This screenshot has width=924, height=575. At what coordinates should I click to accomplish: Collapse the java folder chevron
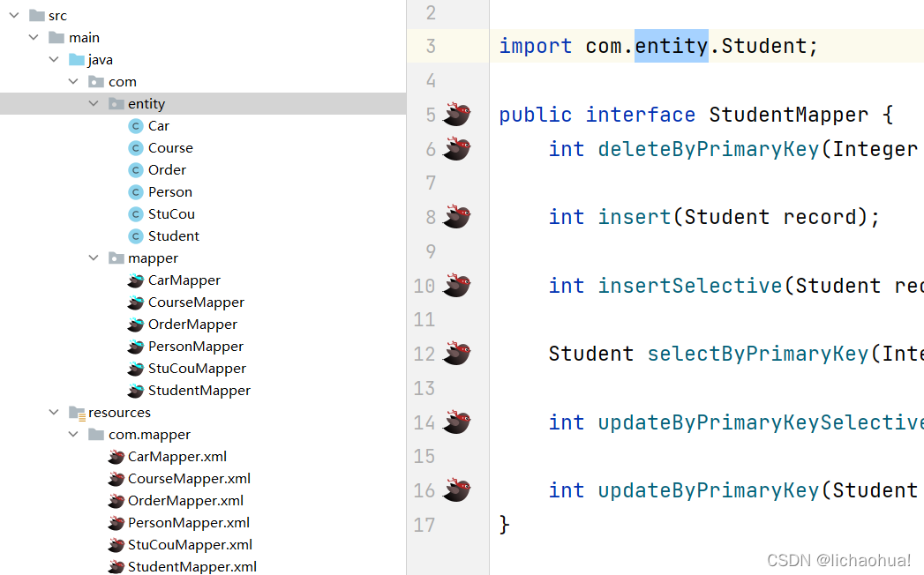click(x=54, y=59)
